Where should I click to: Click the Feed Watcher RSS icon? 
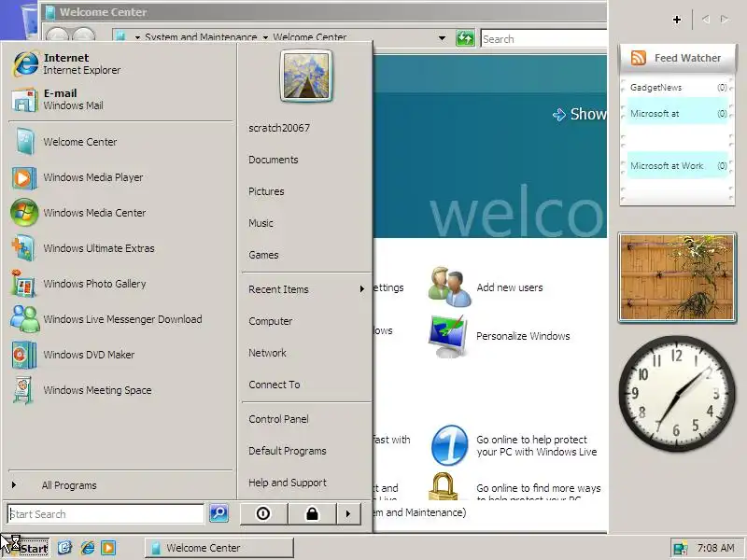[x=639, y=58]
